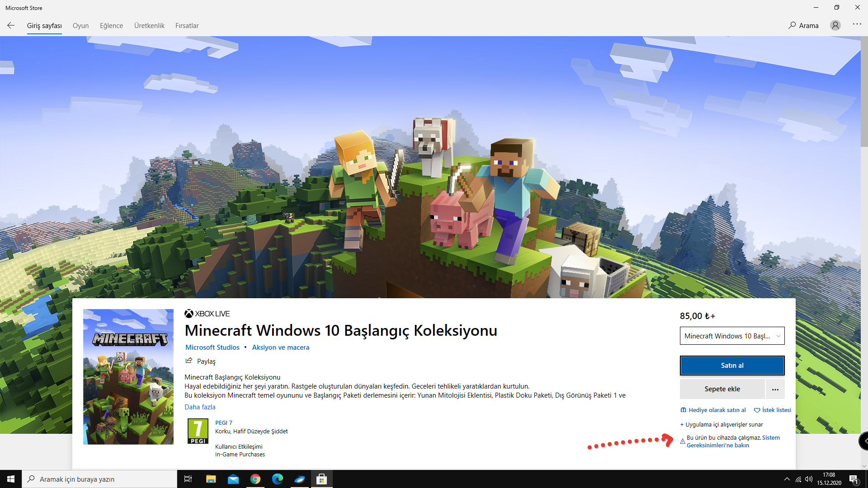Launch Google Chrome from taskbar
Image resolution: width=868 pixels, height=488 pixels.
(255, 479)
